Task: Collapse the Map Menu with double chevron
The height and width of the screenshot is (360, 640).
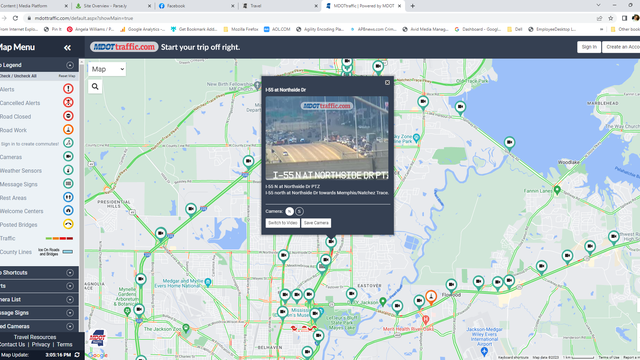Action: 67,48
